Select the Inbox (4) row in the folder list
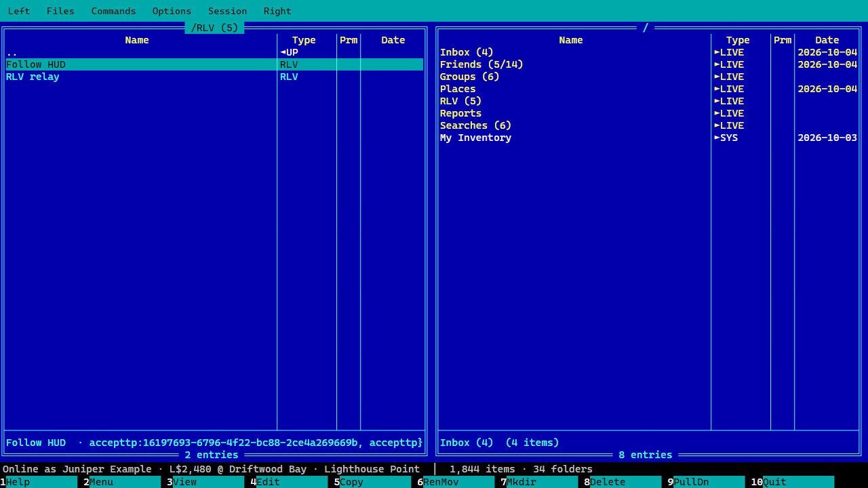Viewport: 868px width, 488px height. click(x=648, y=52)
